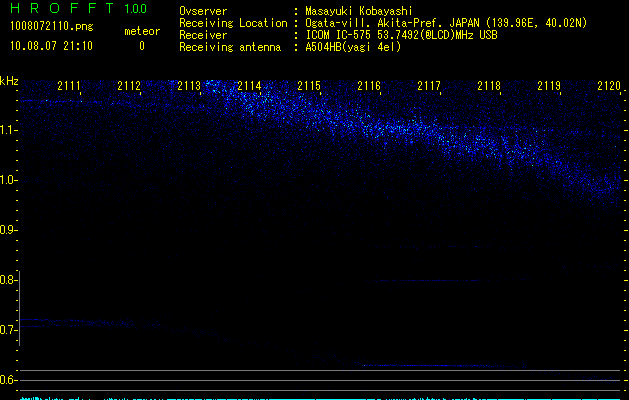The image size is (629, 400).
Task: Click the 2119 time axis marker
Action: (549, 85)
